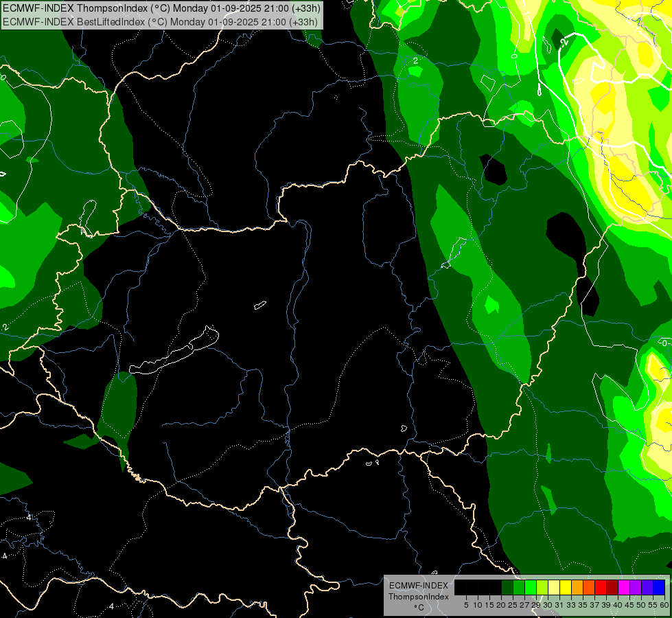Click the bright green 27–29 legend swatch
This screenshot has height=618, width=672.
pyautogui.click(x=531, y=588)
